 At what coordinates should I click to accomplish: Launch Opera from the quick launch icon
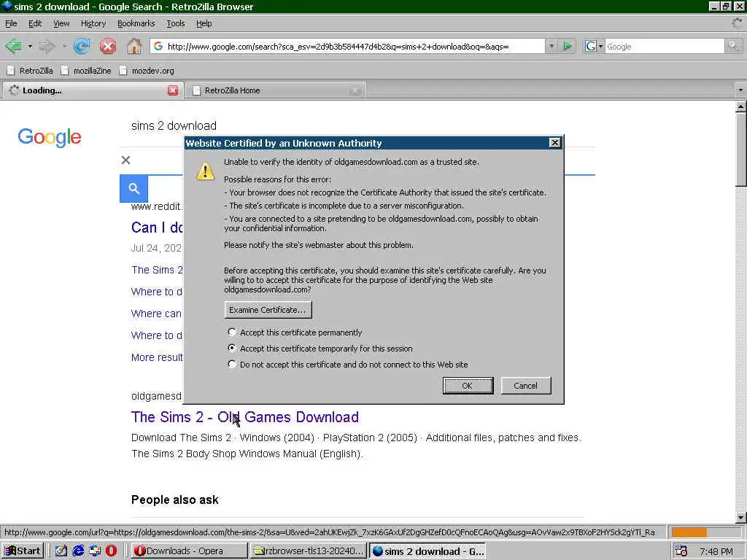click(x=112, y=551)
